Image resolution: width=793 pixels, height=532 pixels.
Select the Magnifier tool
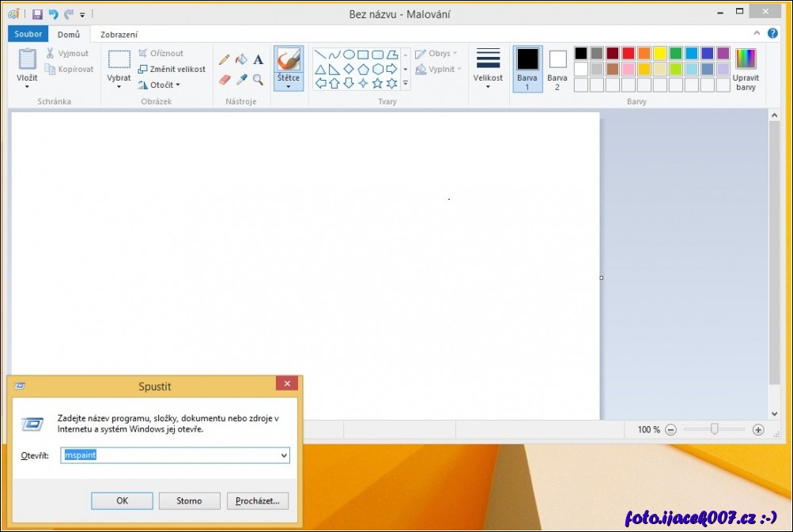coord(259,80)
